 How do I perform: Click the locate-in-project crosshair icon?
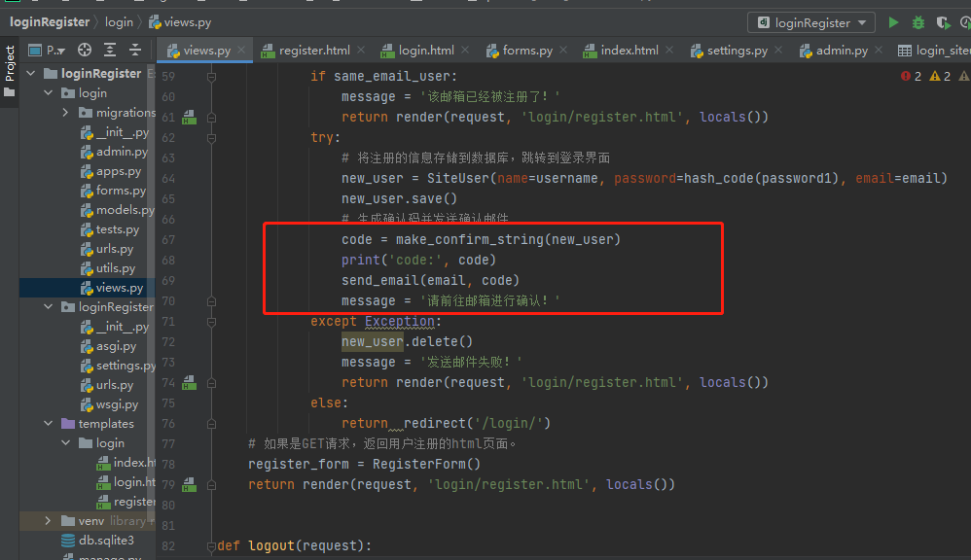[85, 51]
